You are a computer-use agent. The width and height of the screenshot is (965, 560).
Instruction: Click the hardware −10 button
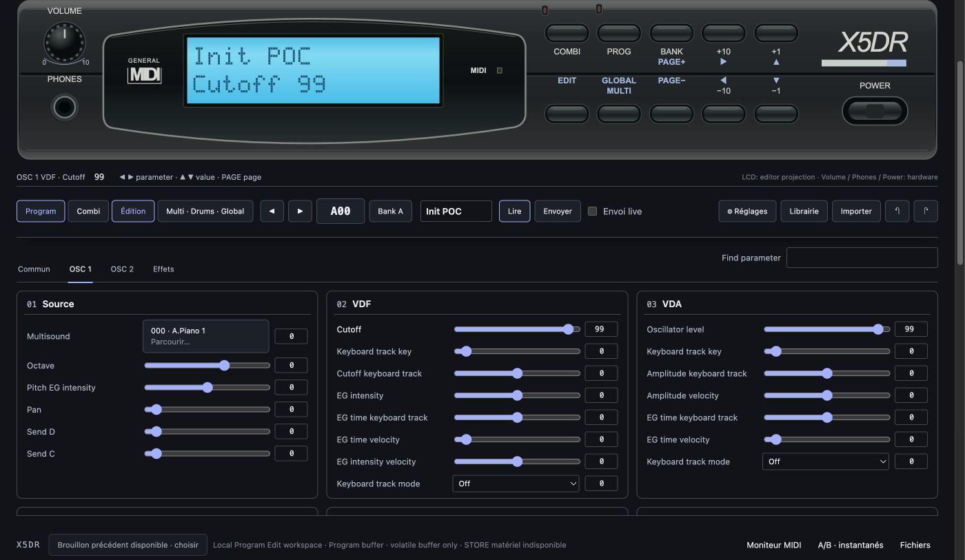point(724,114)
